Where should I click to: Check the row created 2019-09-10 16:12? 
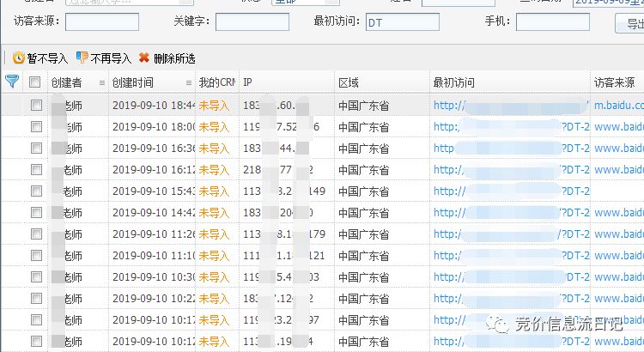coord(37,169)
